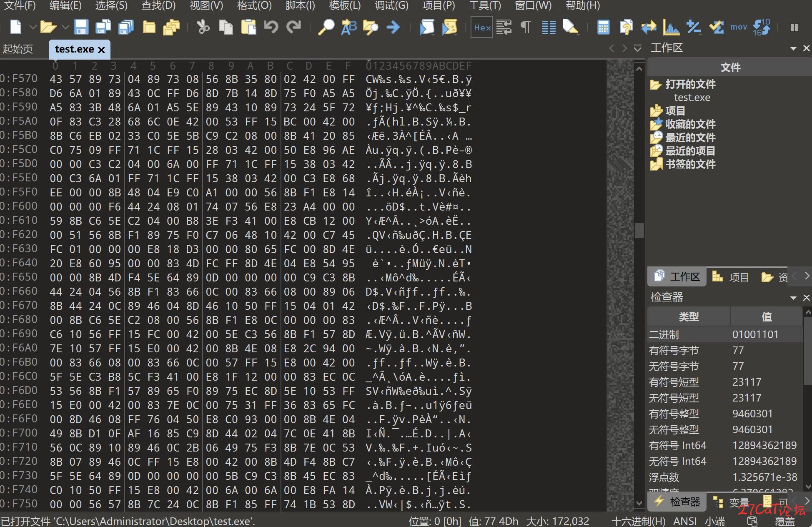Close the test.exe tab
The image size is (812, 527).
point(101,50)
